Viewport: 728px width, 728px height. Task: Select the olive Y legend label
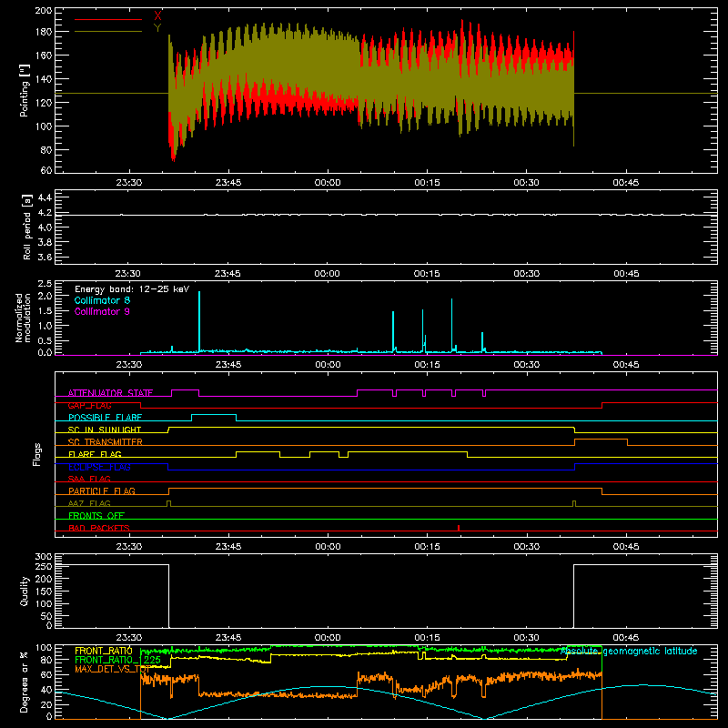coord(157,28)
